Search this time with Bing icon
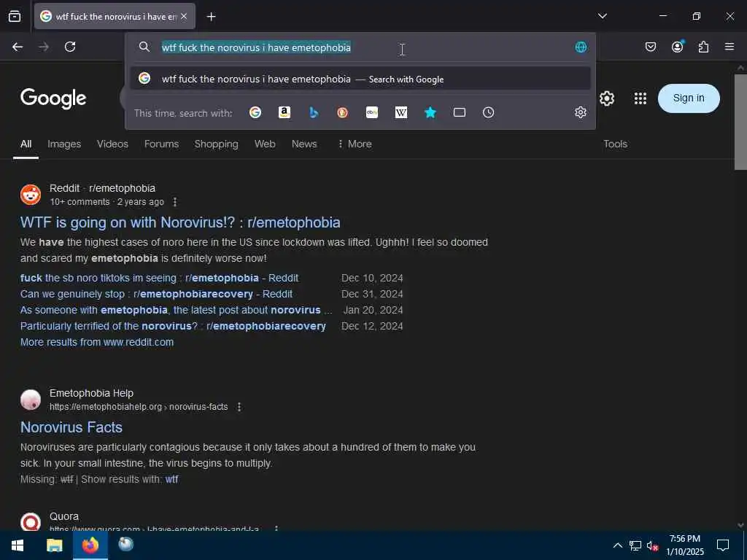Image resolution: width=747 pixels, height=560 pixels. tap(314, 112)
